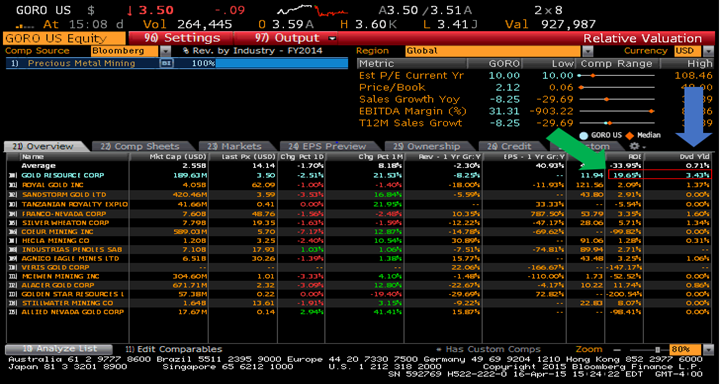Select FRANCO-NEVADA CORP
Image resolution: width=720 pixels, height=384 pixels.
[63, 214]
